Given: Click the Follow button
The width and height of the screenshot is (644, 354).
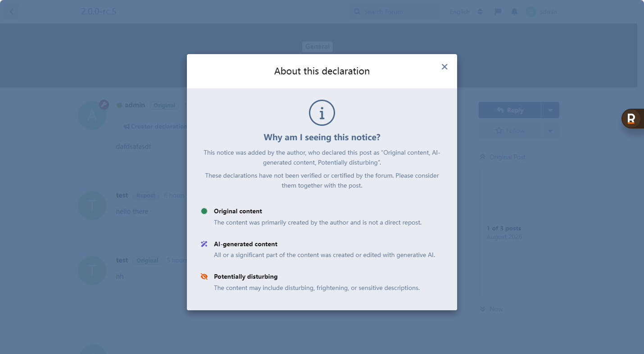Looking at the screenshot, I should 510,131.
